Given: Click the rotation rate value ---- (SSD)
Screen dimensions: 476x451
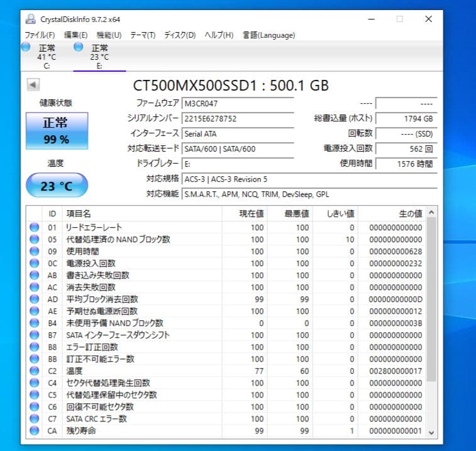Looking at the screenshot, I should point(406,134).
